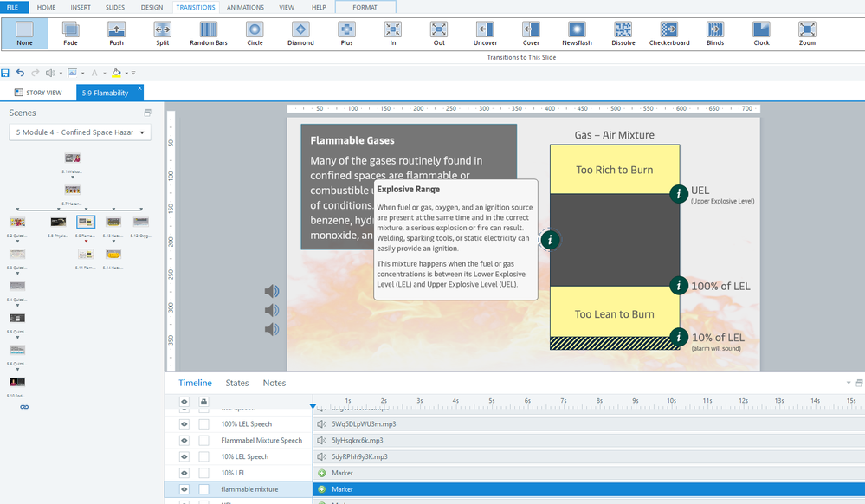Lock the 10% LEL Speech timeline object
865x504 pixels.
click(x=203, y=456)
